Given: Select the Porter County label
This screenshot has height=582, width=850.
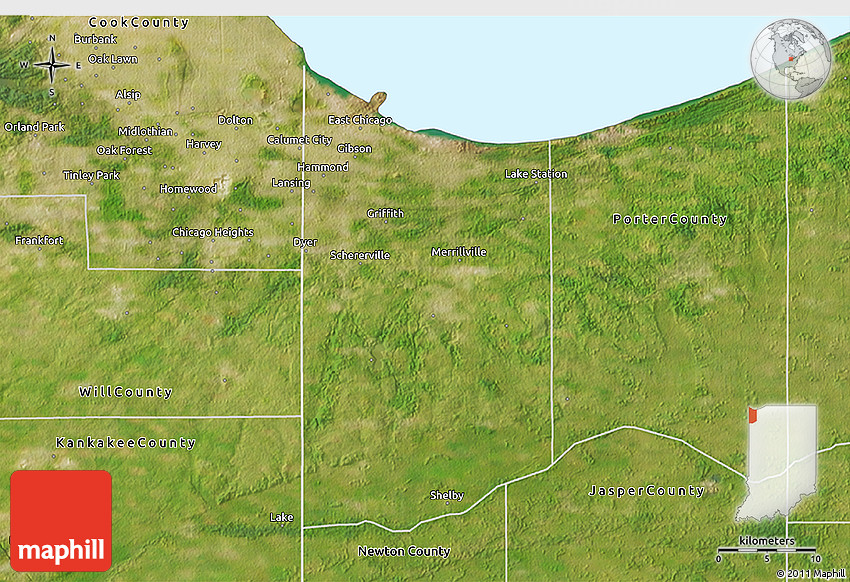Looking at the screenshot, I should pyautogui.click(x=670, y=219).
